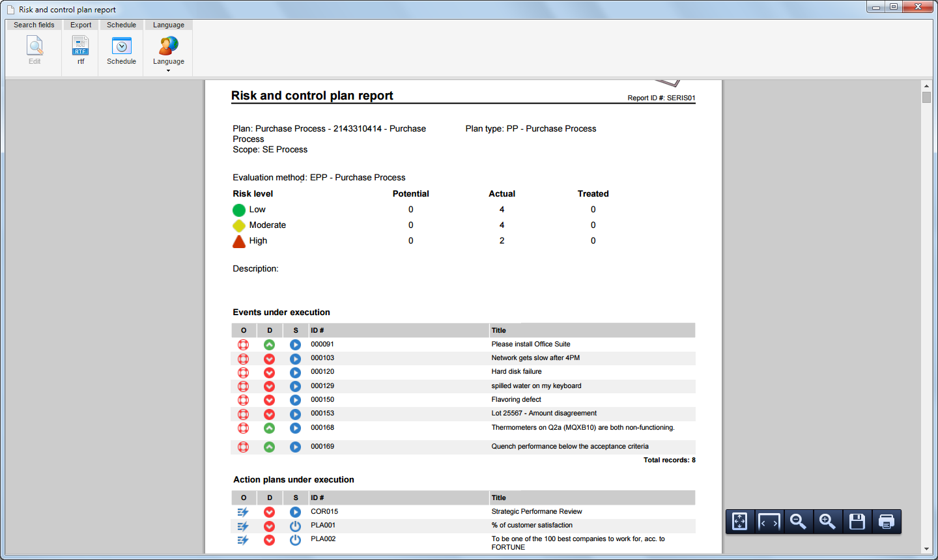
Task: Click 'Evaluation method: EPP - Purchase Process'
Action: click(319, 178)
